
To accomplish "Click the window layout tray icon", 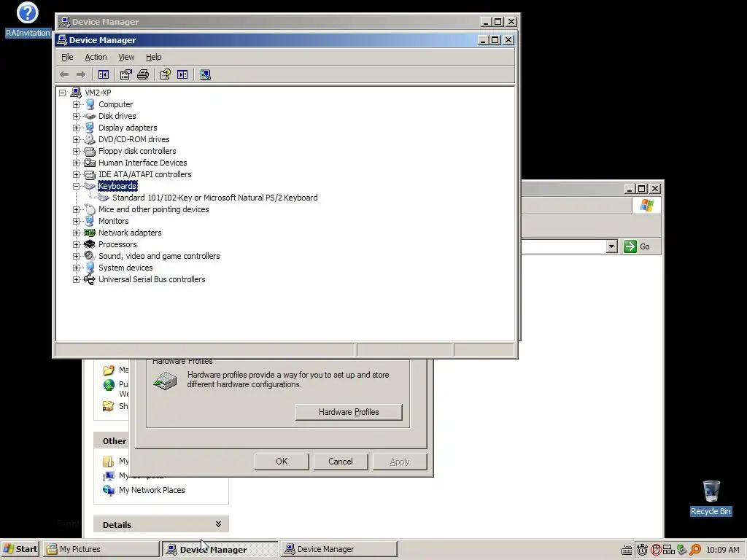I will tap(669, 550).
